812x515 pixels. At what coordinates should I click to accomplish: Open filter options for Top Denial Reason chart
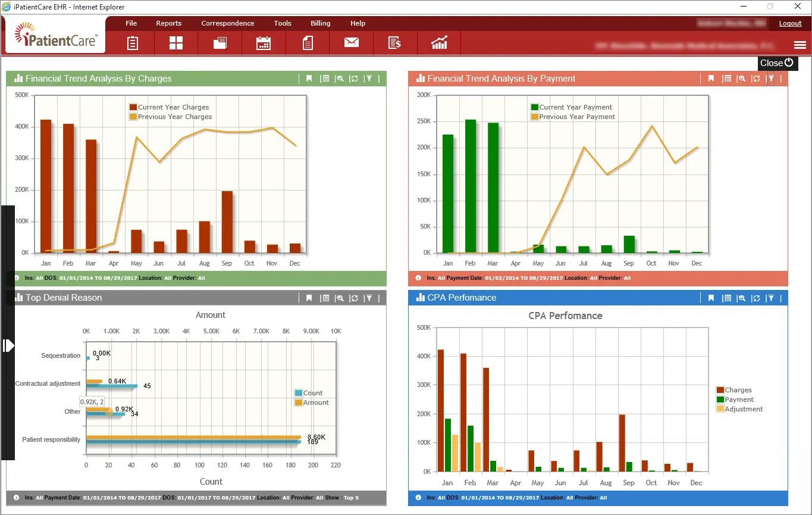[x=368, y=298]
